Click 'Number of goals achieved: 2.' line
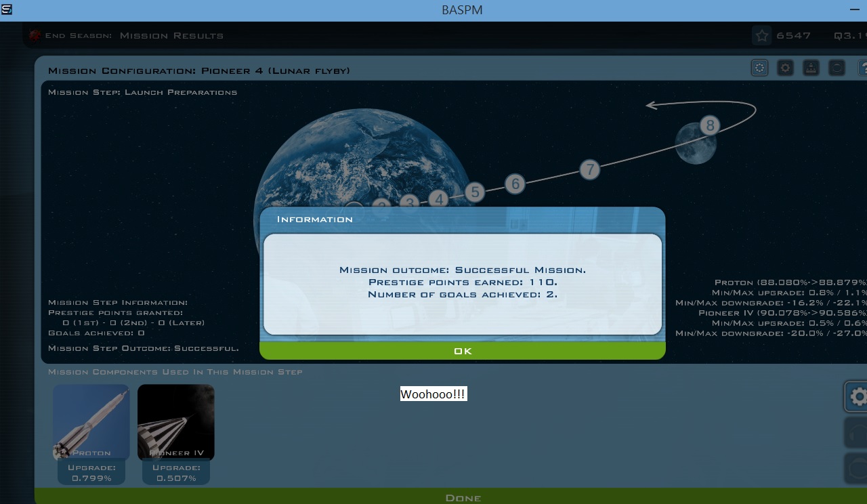Screen dimensions: 867x504 [x=463, y=294]
